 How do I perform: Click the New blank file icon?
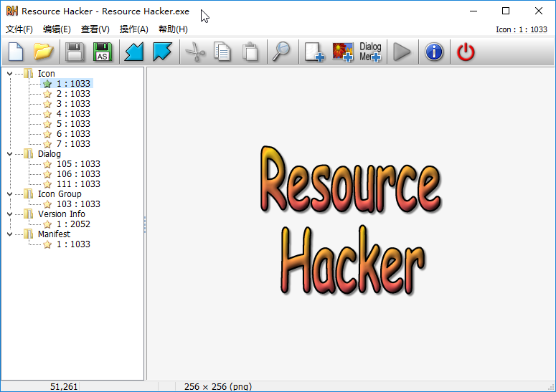pos(16,52)
